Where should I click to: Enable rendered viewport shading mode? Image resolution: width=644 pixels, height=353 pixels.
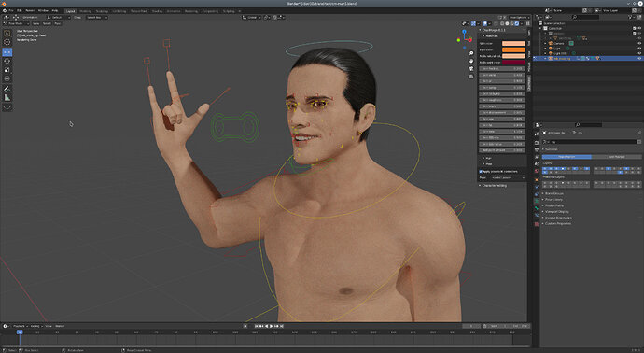517,24
